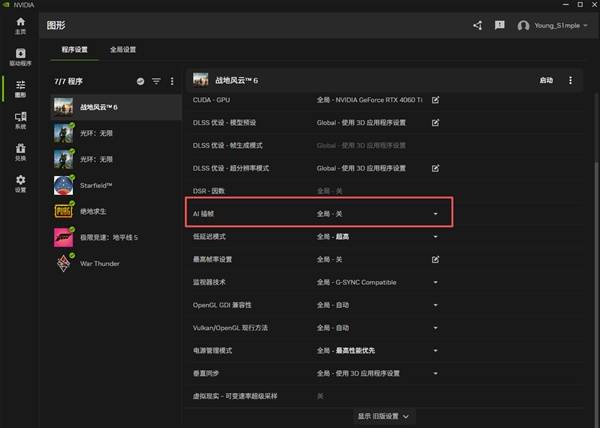Open 设置 (Settings) from the sidebar

coord(20,184)
